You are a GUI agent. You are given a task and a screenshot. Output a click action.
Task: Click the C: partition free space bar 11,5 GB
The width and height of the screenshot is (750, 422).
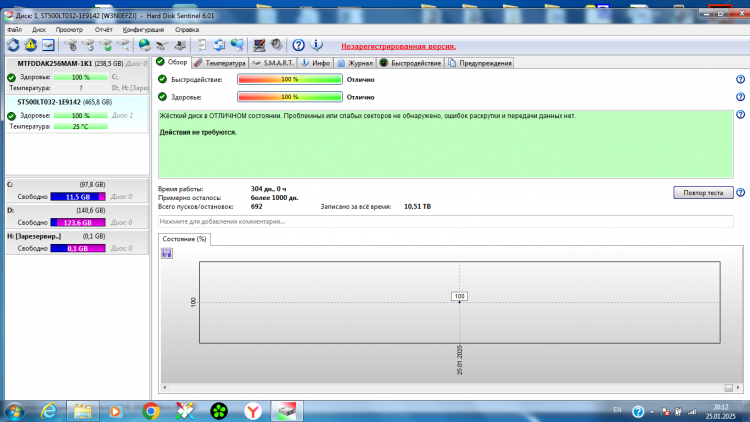[x=78, y=197]
